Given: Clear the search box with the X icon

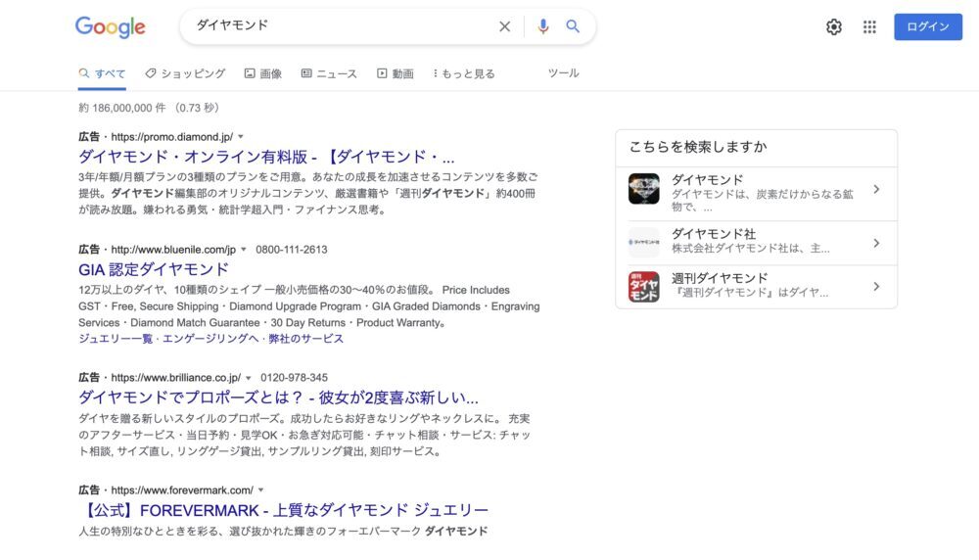Looking at the screenshot, I should (504, 26).
